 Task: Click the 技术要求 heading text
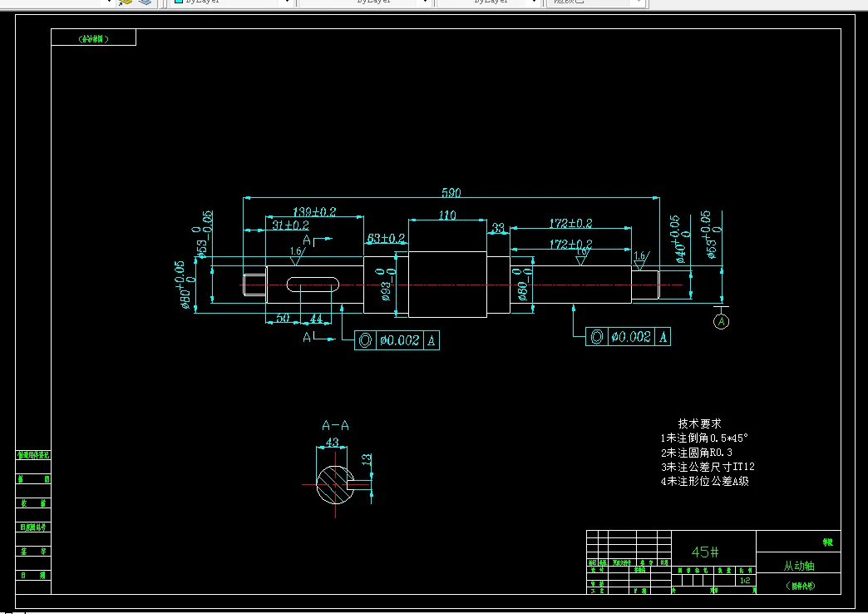click(x=700, y=423)
